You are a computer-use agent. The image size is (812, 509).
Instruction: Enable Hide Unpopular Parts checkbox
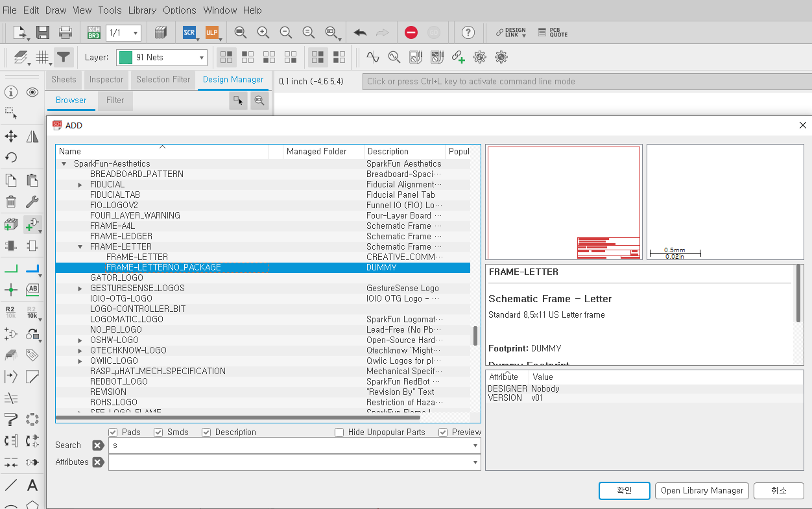339,432
